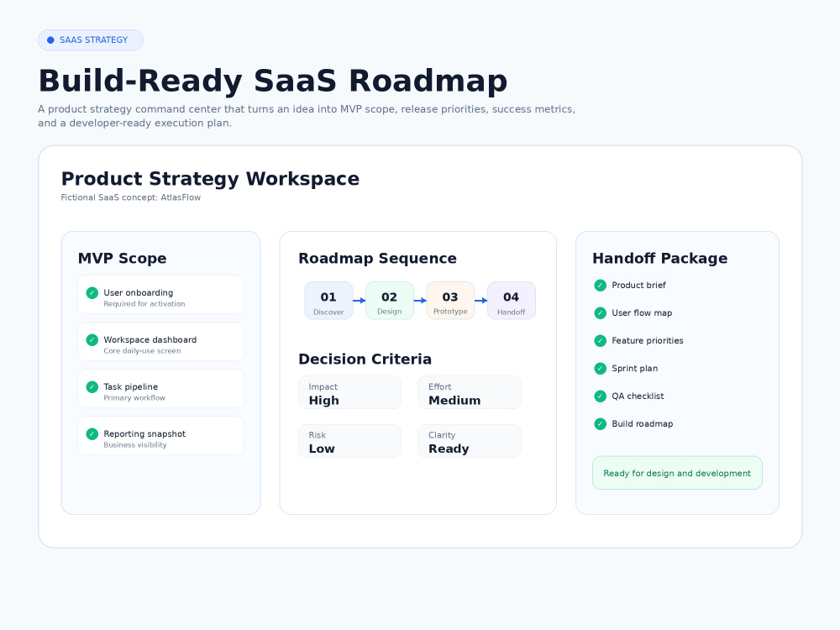
Task: Select the 04 Handoff roadmap step
Action: click(511, 301)
